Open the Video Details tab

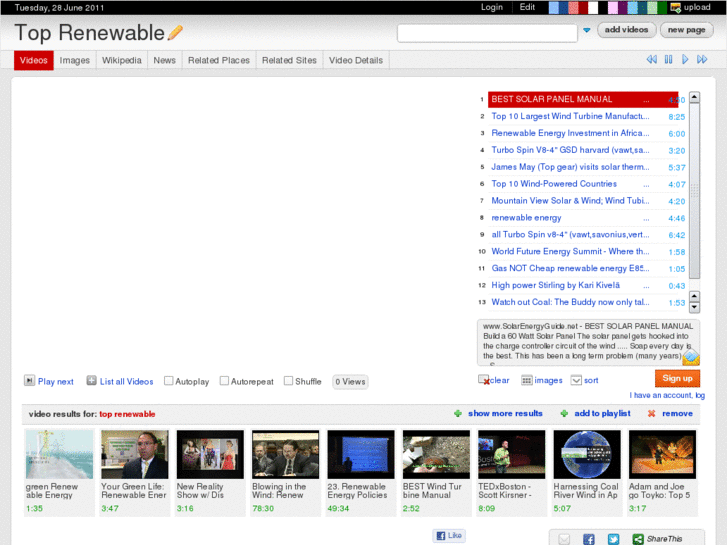[x=356, y=60]
